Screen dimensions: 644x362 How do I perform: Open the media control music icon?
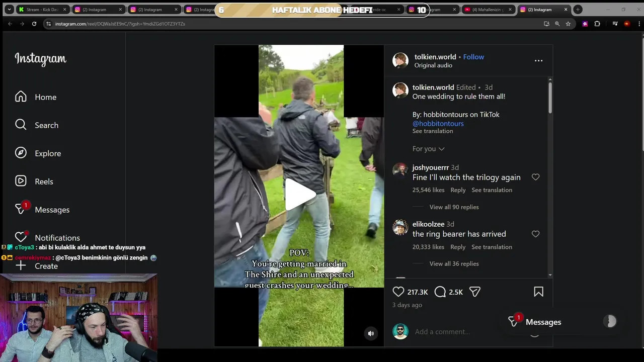615,24
